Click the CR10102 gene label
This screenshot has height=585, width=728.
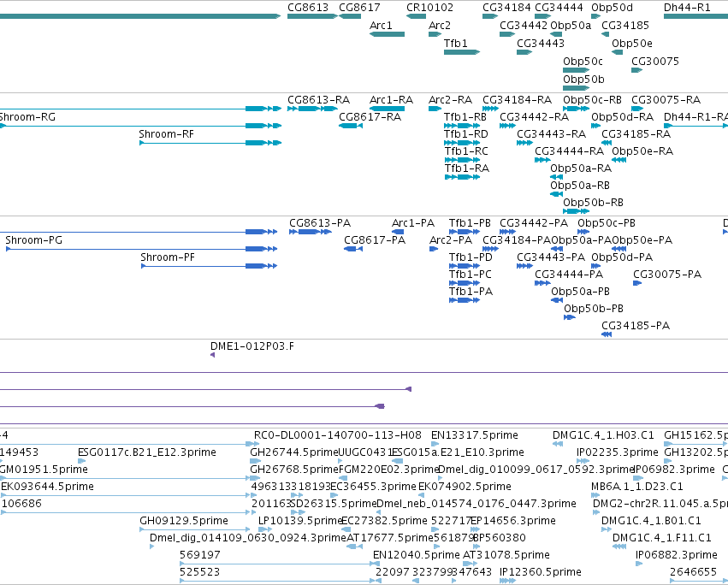[x=430, y=8]
